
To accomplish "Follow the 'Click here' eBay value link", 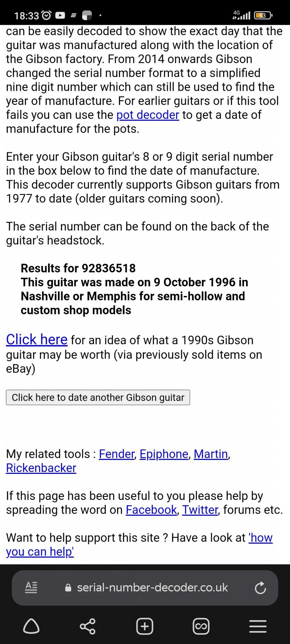I will tap(37, 340).
